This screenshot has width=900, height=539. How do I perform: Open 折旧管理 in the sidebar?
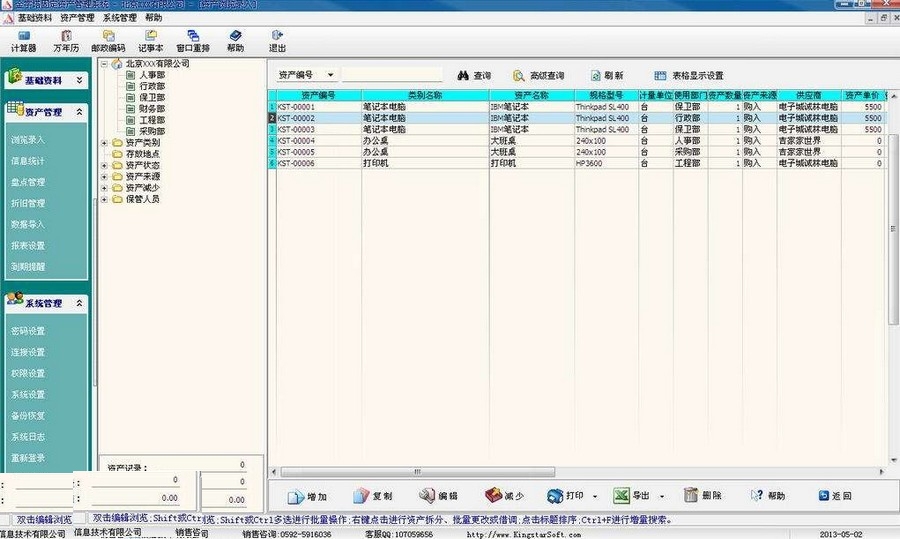tap(28, 203)
